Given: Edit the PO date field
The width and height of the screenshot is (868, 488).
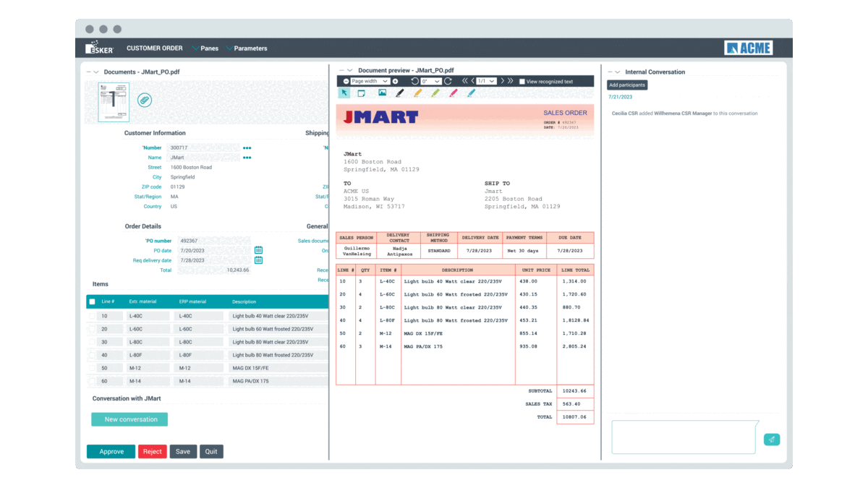Looking at the screenshot, I should 213,250.
